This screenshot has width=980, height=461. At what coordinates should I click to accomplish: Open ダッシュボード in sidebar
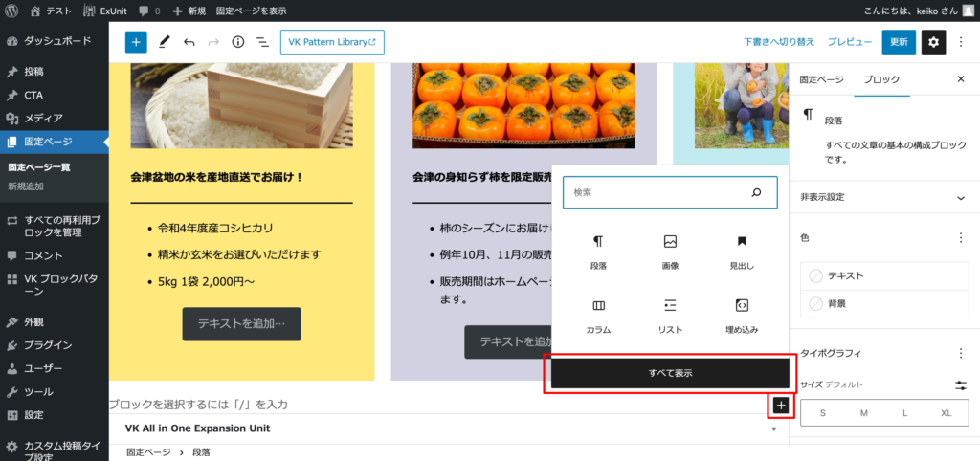pos(55,41)
